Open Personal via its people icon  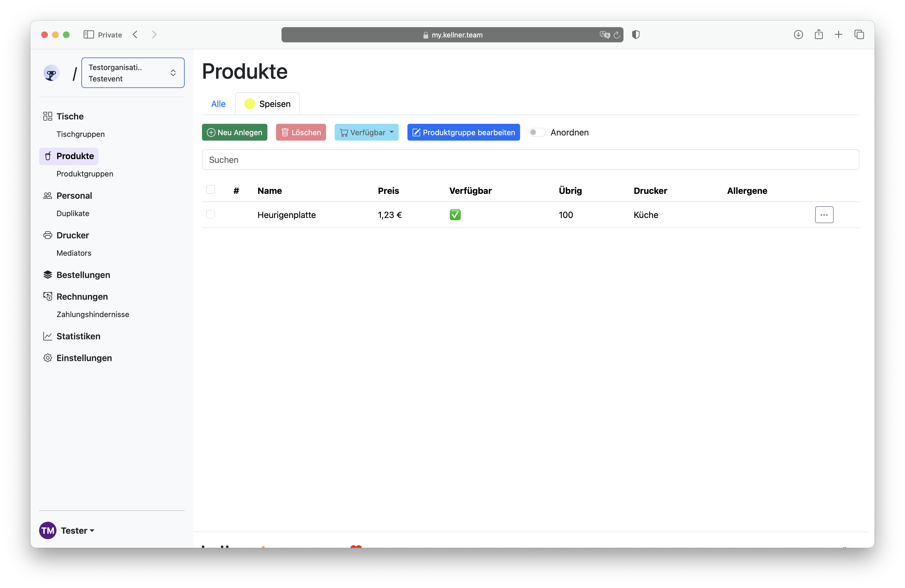coord(48,195)
